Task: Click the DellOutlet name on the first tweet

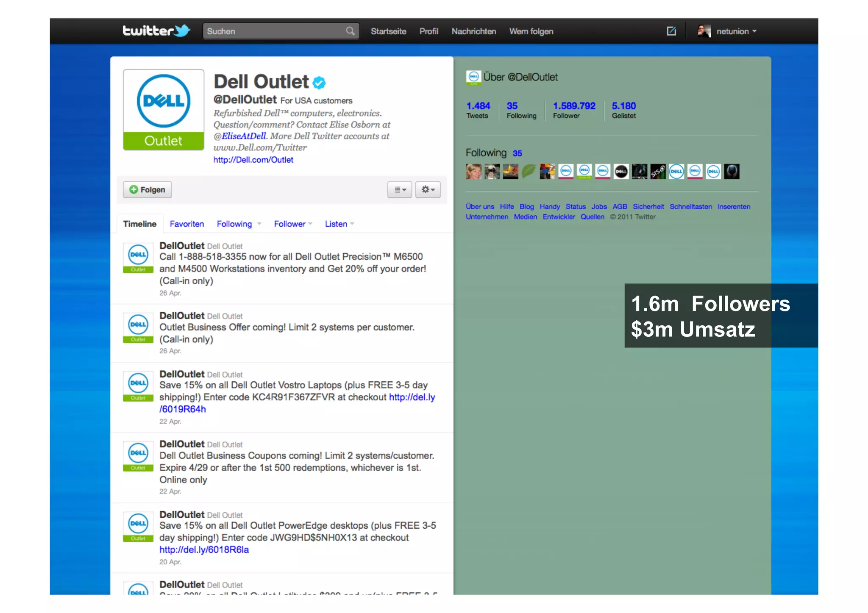Action: (182, 246)
